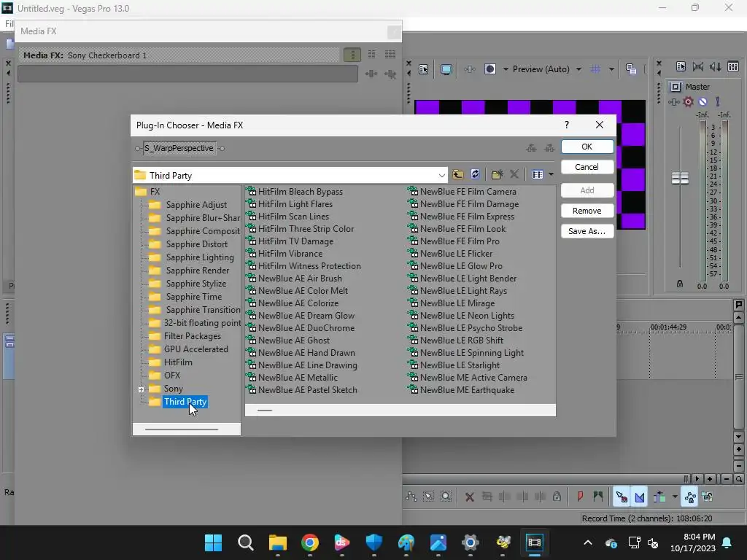Image resolution: width=747 pixels, height=560 pixels.
Task: Open the views dropdown arrow in chooser
Action: [x=551, y=175]
